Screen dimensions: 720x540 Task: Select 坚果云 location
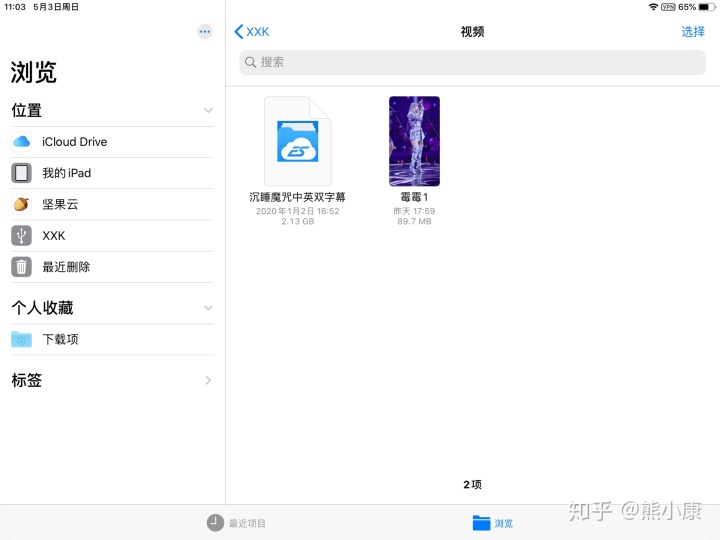coord(112,204)
